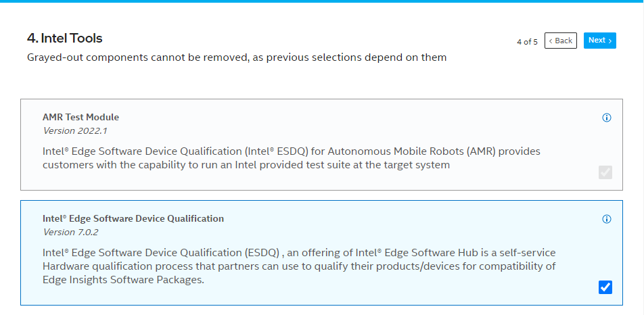The width and height of the screenshot is (644, 315).
Task: Show info icon for Intel Edge Software Device Qualification
Action: [606, 219]
